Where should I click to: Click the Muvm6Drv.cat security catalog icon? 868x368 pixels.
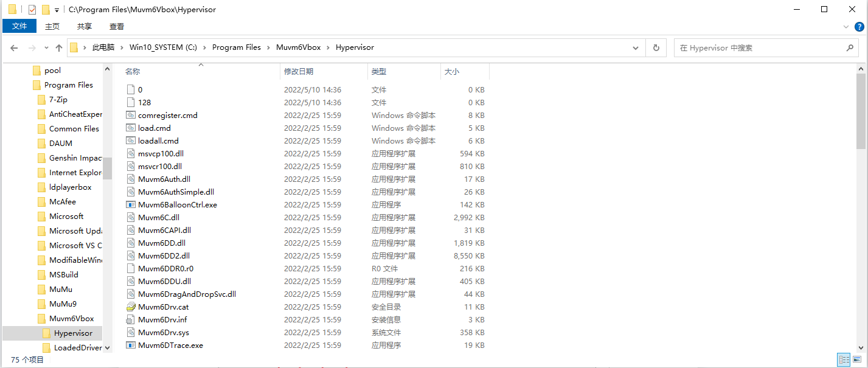point(131,307)
